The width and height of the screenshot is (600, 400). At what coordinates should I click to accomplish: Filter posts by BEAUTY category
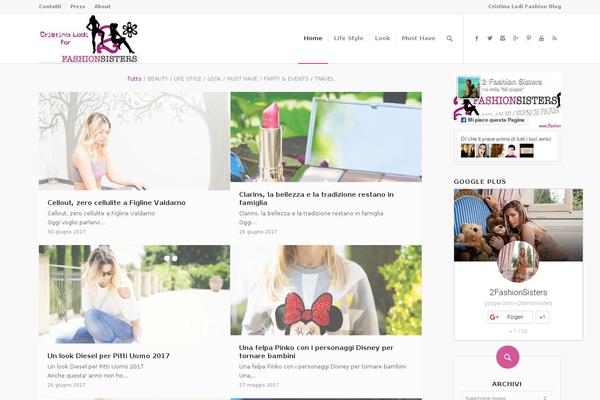158,79
